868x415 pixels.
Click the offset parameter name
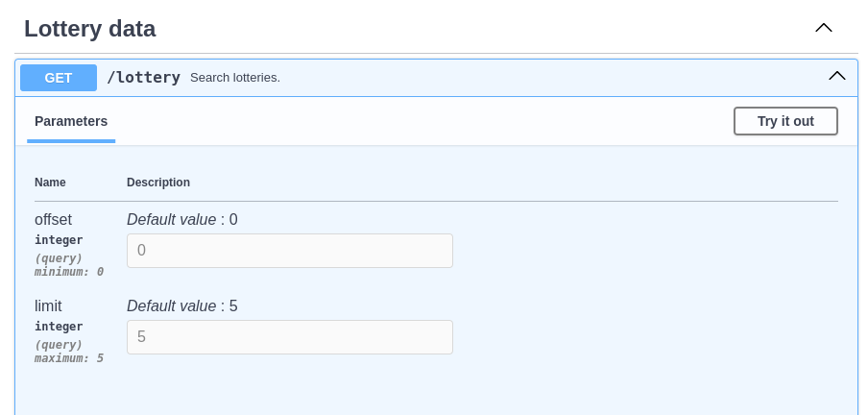pyautogui.click(x=53, y=220)
